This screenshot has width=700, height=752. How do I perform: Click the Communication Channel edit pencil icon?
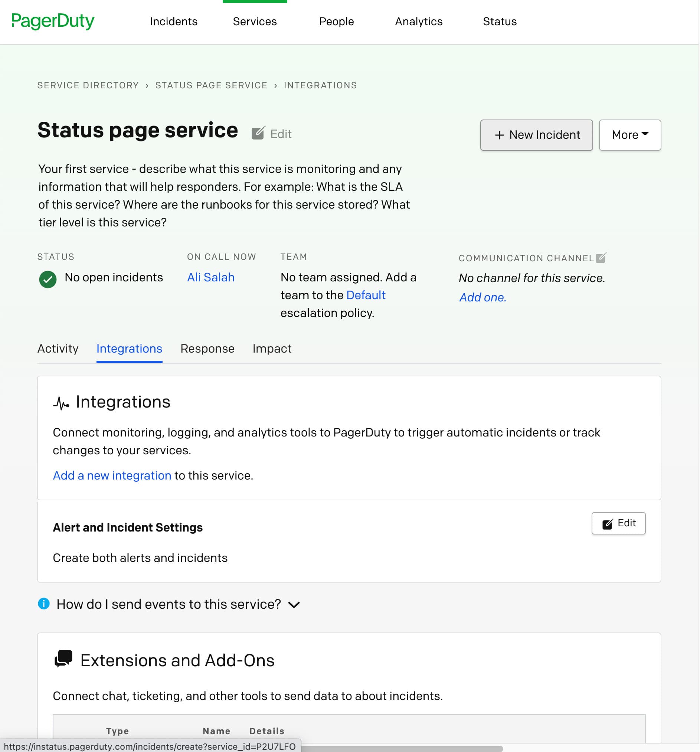click(601, 258)
